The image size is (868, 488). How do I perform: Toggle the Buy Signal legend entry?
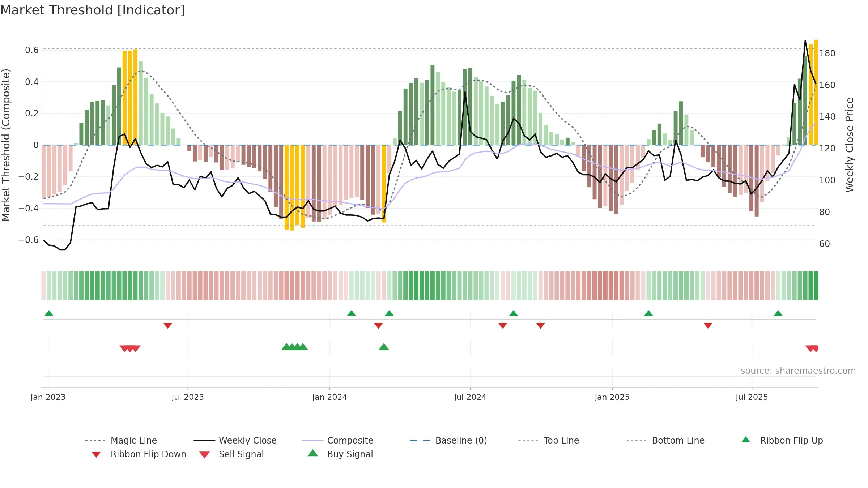[340, 454]
